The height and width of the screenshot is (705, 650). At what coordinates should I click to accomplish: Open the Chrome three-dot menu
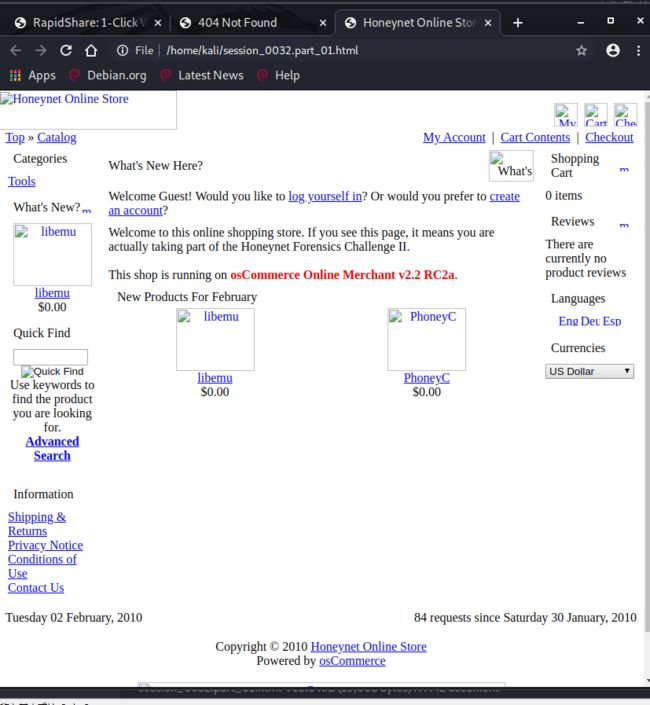pos(638,50)
